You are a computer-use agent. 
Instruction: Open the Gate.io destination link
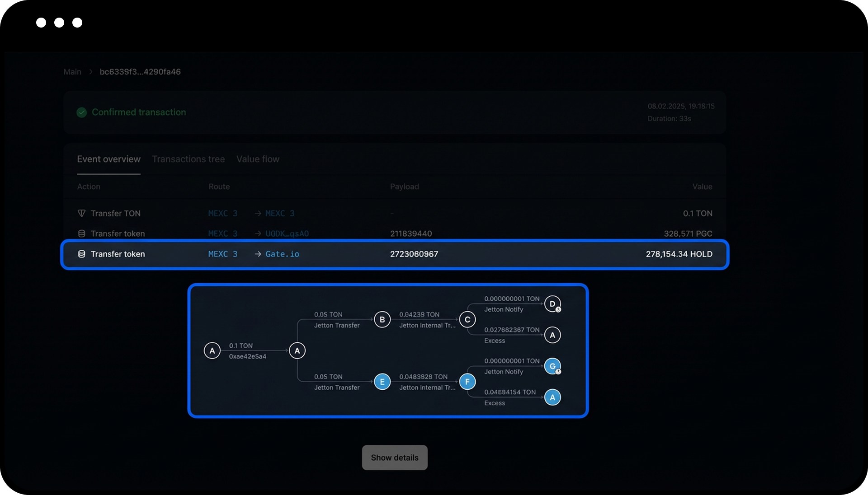tap(282, 254)
